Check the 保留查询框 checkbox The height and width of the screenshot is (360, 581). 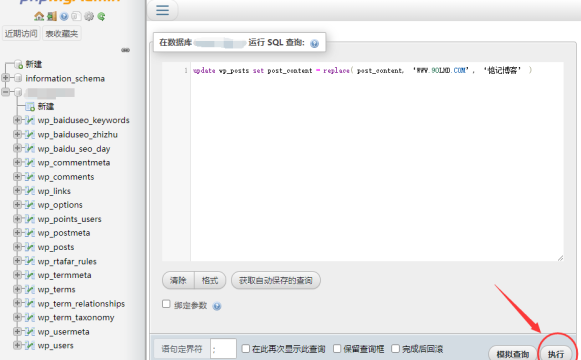pos(337,349)
